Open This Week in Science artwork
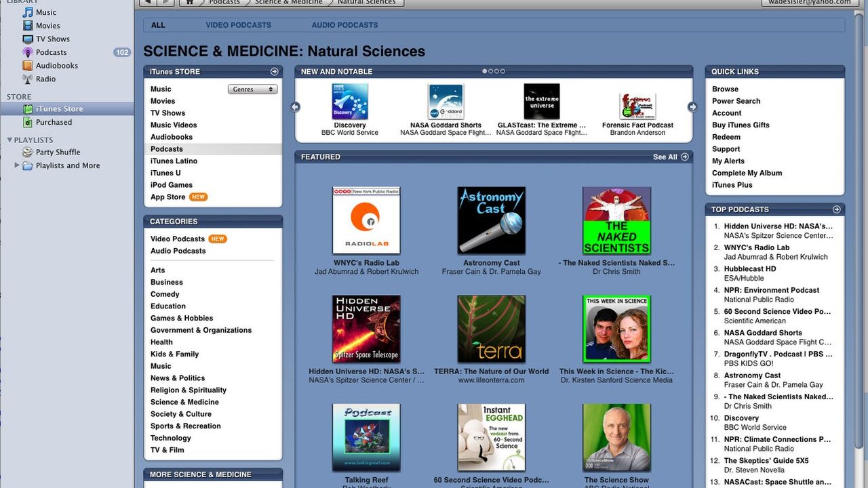 coord(616,329)
